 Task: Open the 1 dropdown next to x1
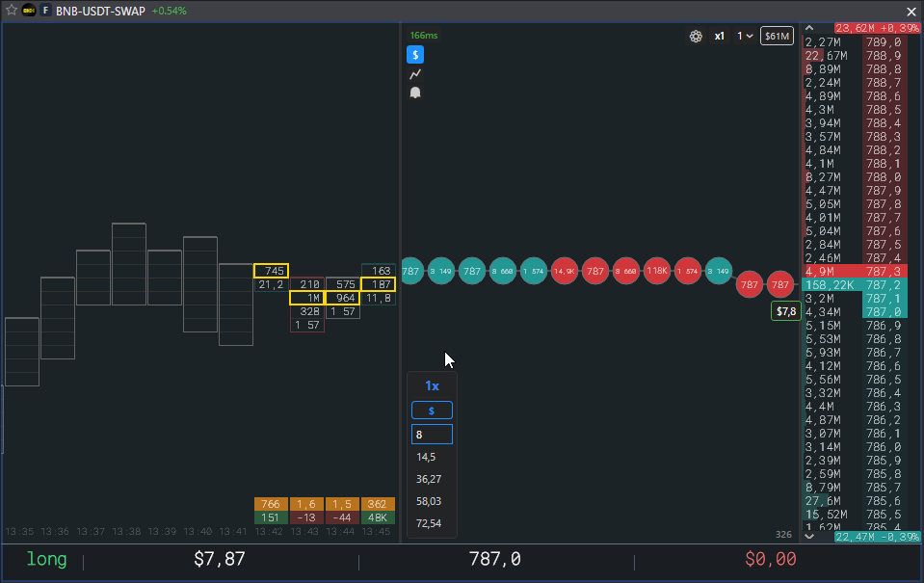click(x=745, y=36)
